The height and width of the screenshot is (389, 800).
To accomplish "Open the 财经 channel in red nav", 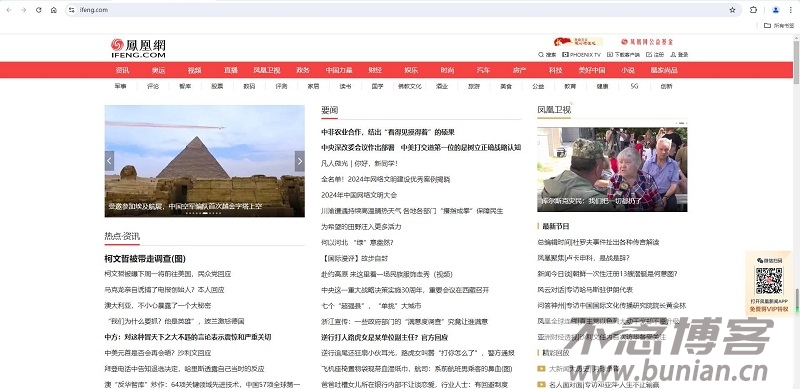I will pos(375,70).
